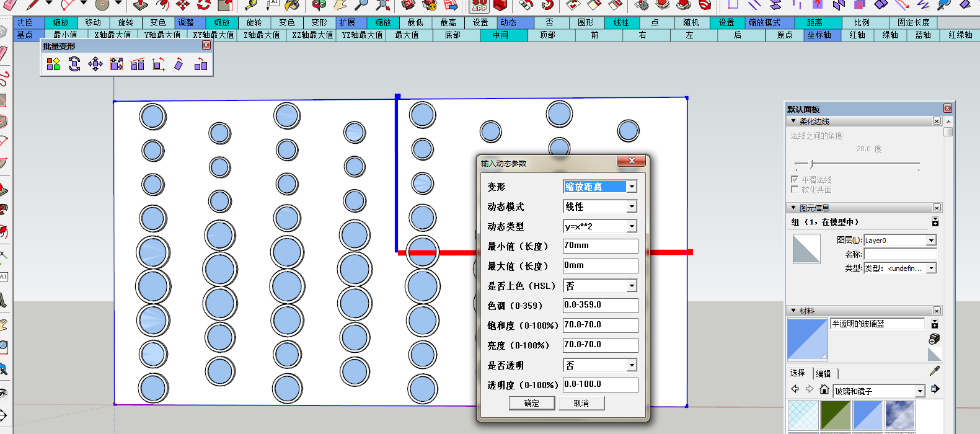Toggle the 软化共面 checkbox
The image size is (980, 434).
coord(795,190)
